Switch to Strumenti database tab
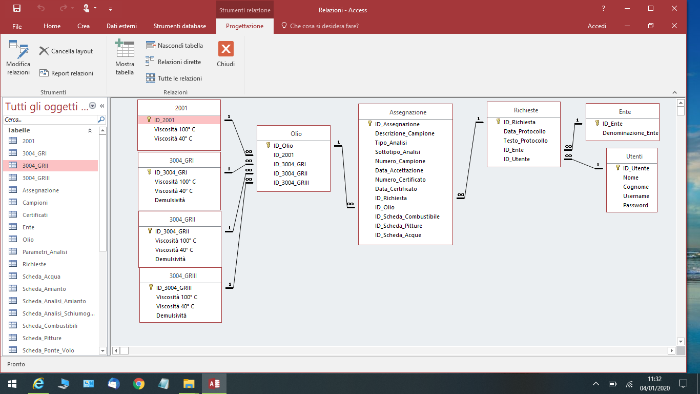 pyautogui.click(x=180, y=26)
